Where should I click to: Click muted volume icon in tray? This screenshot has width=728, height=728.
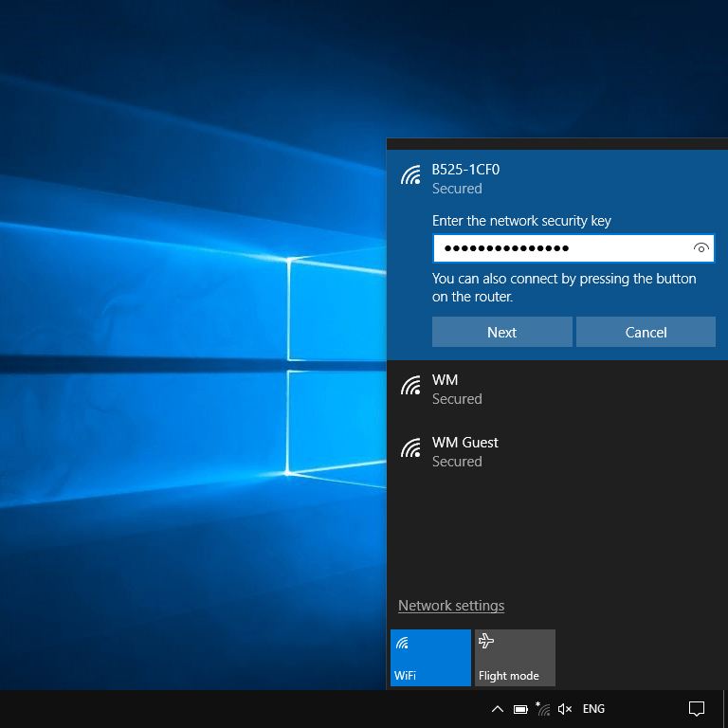pos(565,709)
